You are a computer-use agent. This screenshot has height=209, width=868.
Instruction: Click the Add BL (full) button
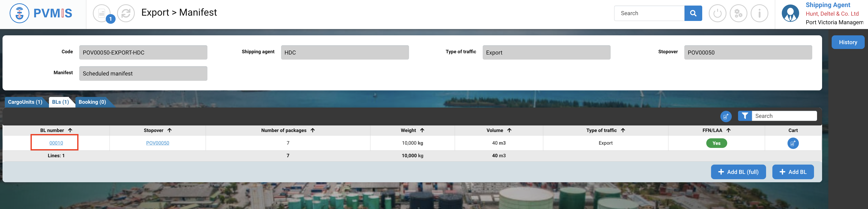[x=738, y=172]
